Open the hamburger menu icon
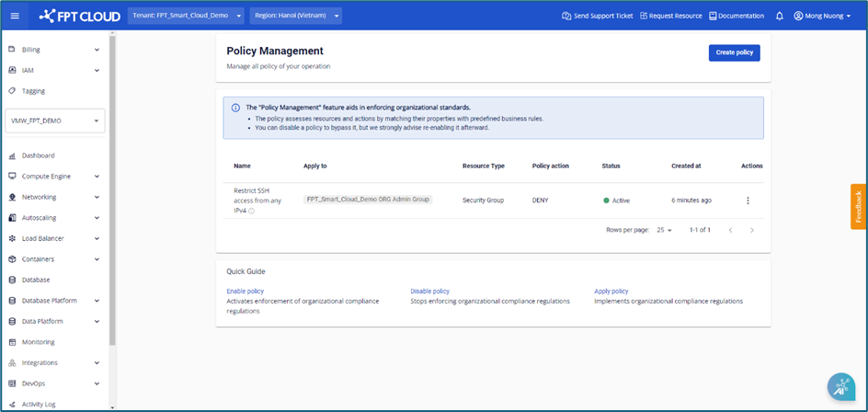This screenshot has height=412, width=868. coord(14,16)
